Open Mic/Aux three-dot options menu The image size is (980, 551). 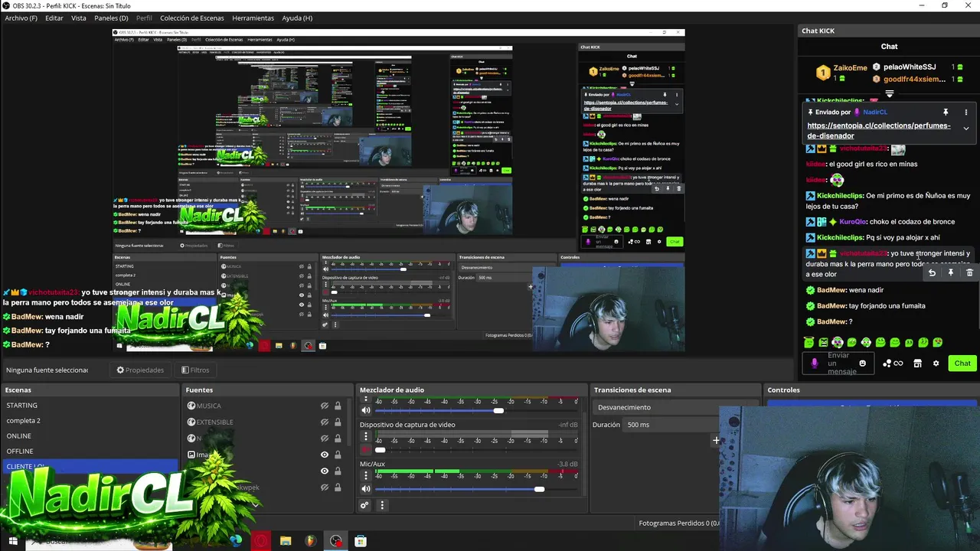(366, 475)
